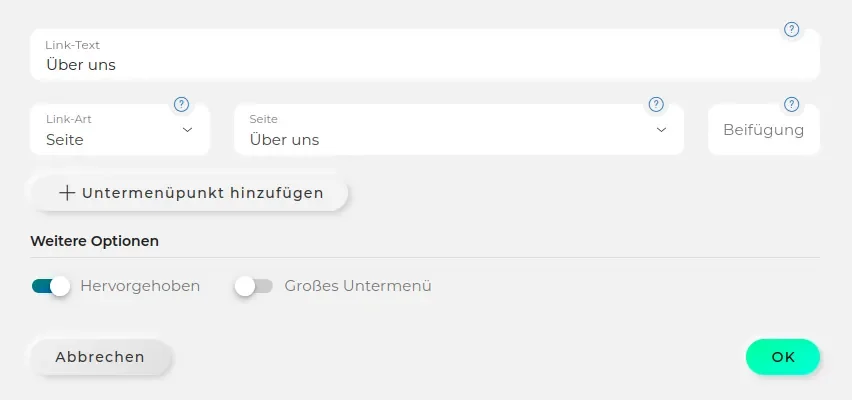Focus the Link-Text input containing 'Über uns'
Screen dimensions: 852x400
[425, 55]
